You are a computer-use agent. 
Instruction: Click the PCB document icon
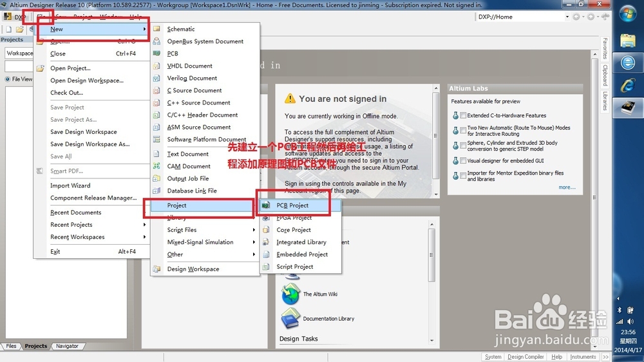[x=156, y=53]
